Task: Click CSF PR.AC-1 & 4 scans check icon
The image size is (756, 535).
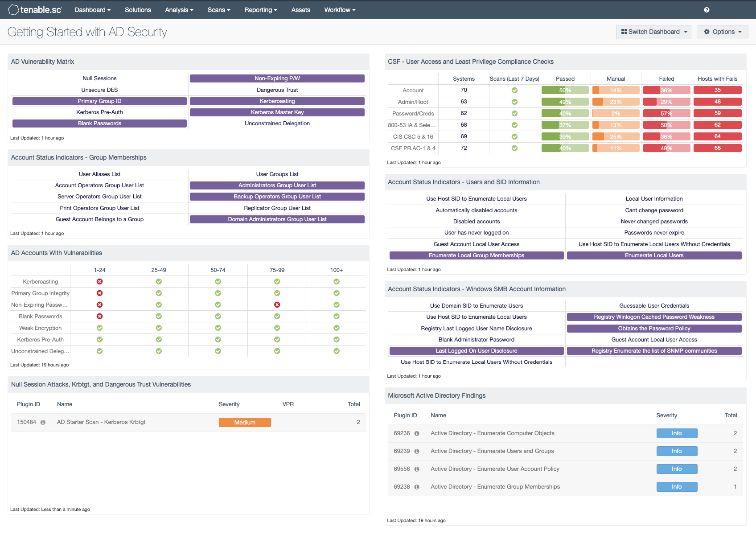Action: click(514, 148)
